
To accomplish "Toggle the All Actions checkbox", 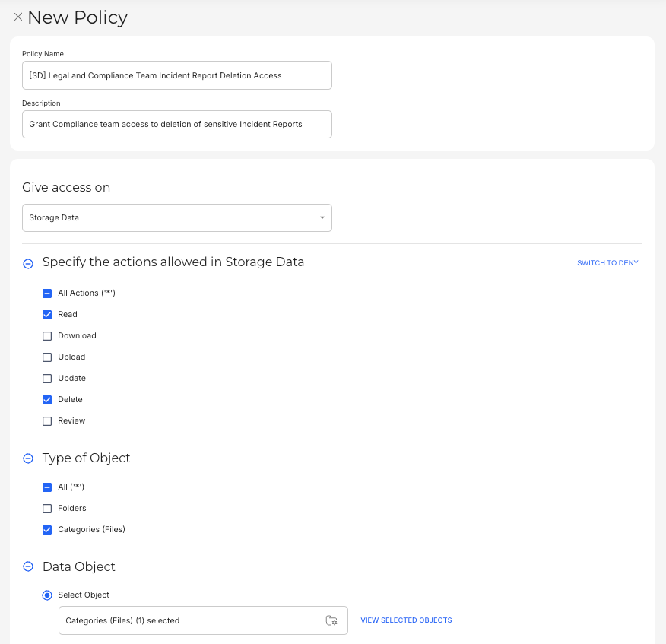I will tap(47, 293).
